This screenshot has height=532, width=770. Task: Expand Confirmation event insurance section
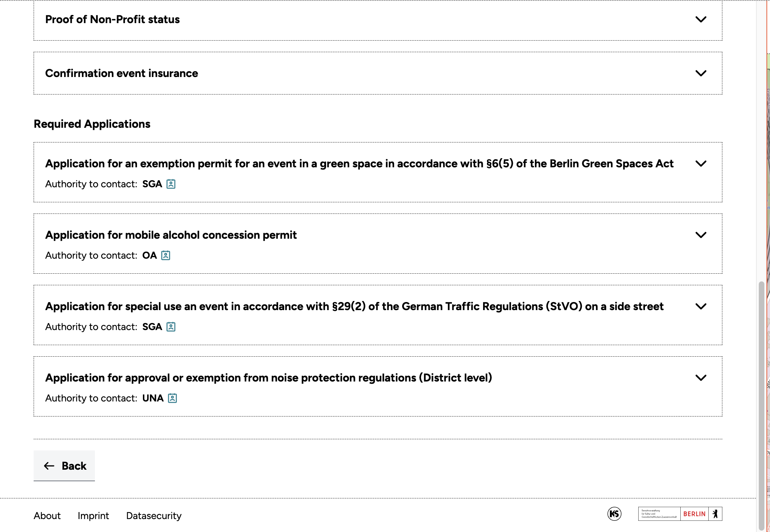coord(701,73)
